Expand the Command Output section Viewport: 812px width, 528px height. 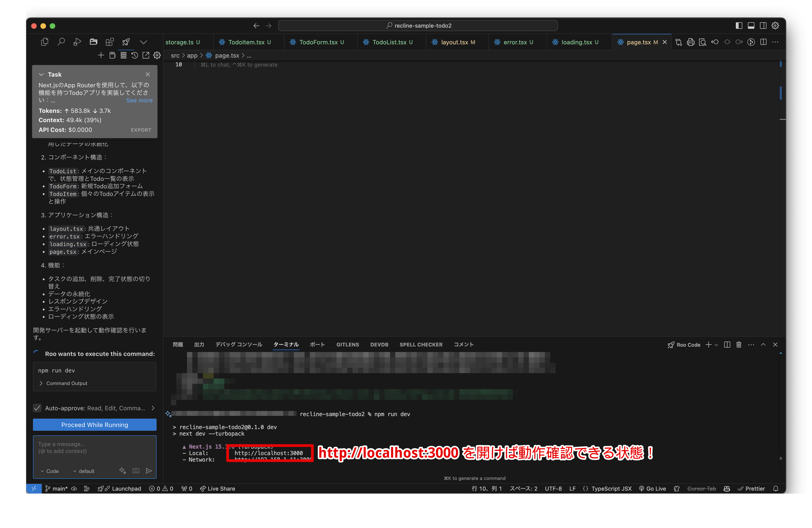(x=63, y=383)
